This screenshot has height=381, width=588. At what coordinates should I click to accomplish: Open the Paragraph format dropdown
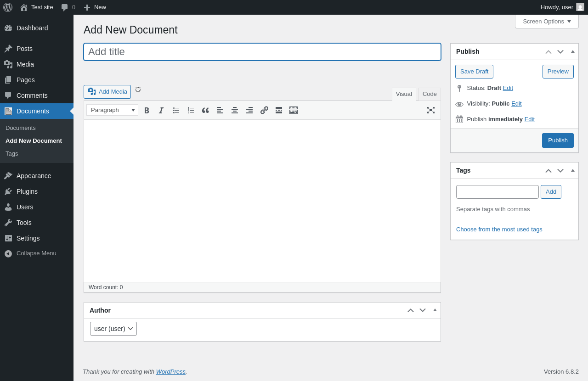click(112, 110)
